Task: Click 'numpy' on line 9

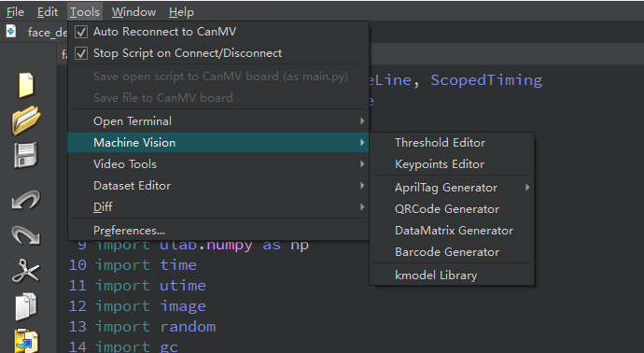Action: (x=230, y=246)
